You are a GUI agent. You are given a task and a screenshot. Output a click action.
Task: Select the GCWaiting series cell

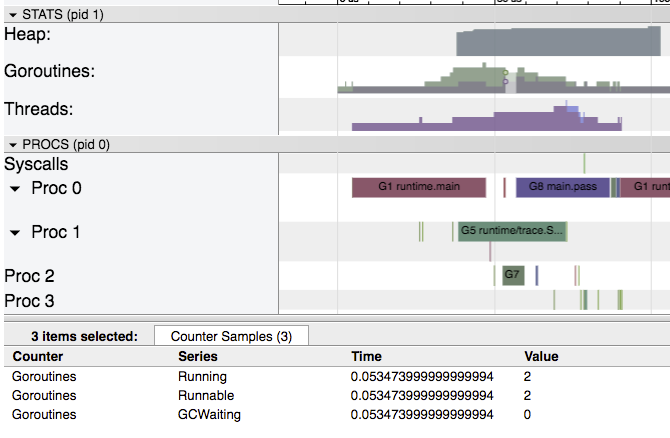[209, 414]
